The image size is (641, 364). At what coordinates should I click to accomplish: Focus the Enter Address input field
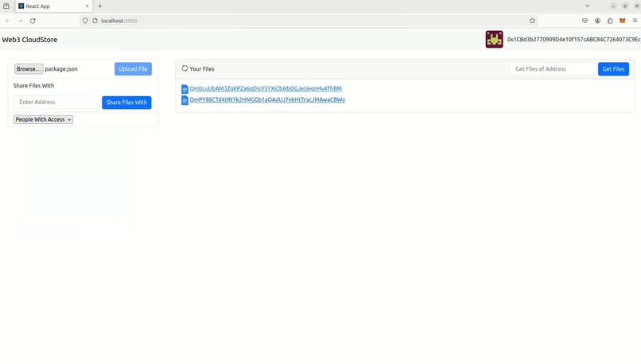[x=56, y=103]
